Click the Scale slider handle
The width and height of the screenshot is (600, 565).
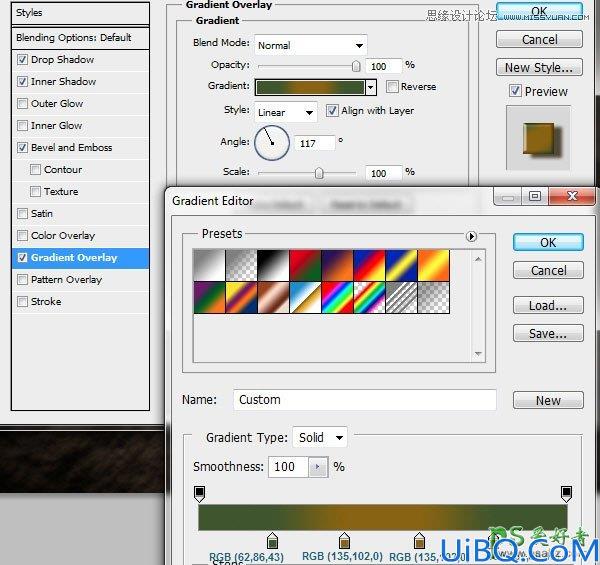coord(319,173)
